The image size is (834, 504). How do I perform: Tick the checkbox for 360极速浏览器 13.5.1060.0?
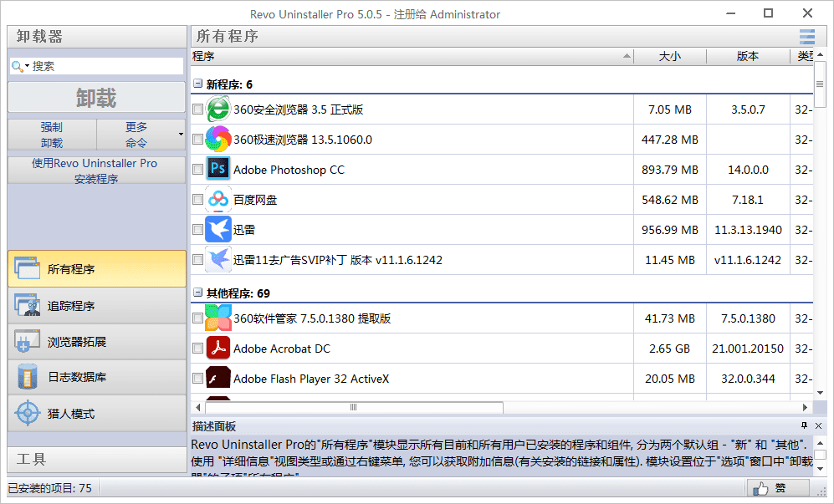point(198,140)
